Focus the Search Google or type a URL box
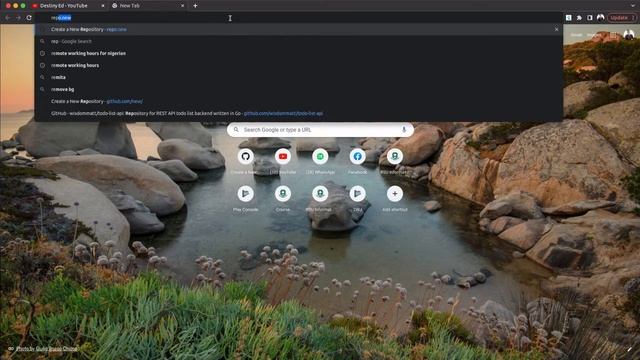Screen dimensions: 640x360 [320, 130]
